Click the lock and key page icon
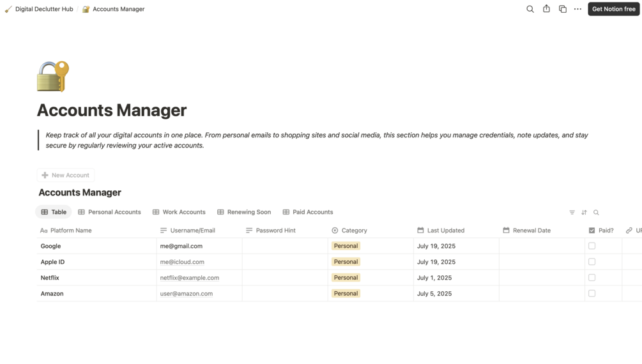This screenshot has width=642, height=364. [x=53, y=76]
